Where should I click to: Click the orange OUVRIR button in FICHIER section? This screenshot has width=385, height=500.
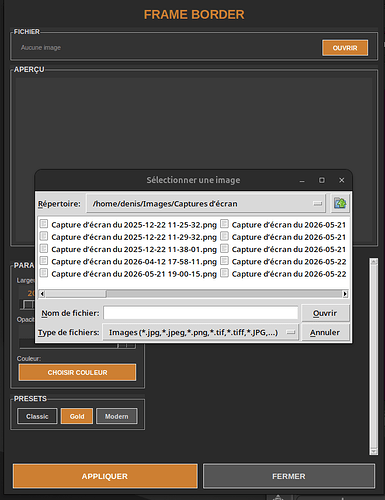tap(345, 48)
